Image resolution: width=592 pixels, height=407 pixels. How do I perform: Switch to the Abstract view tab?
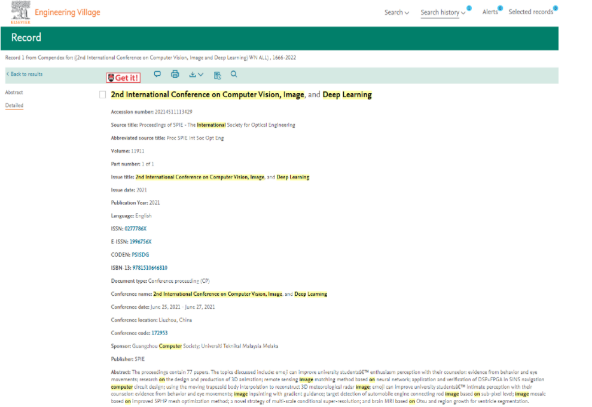pyautogui.click(x=14, y=92)
